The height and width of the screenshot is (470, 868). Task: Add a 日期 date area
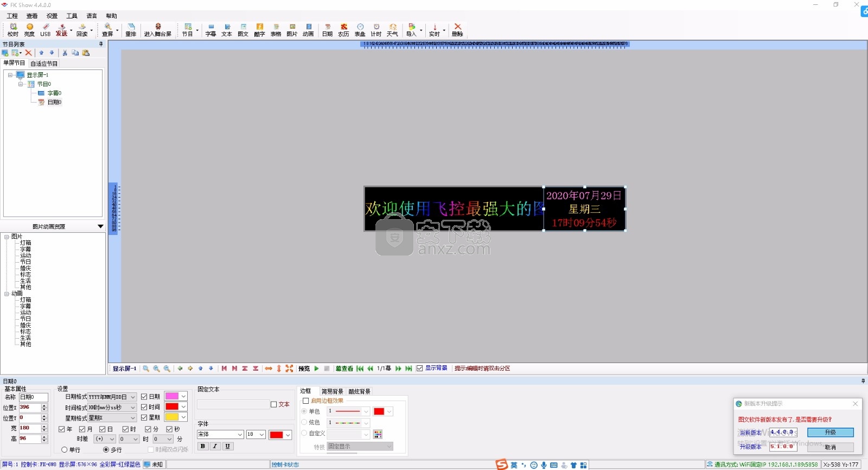[x=327, y=30]
